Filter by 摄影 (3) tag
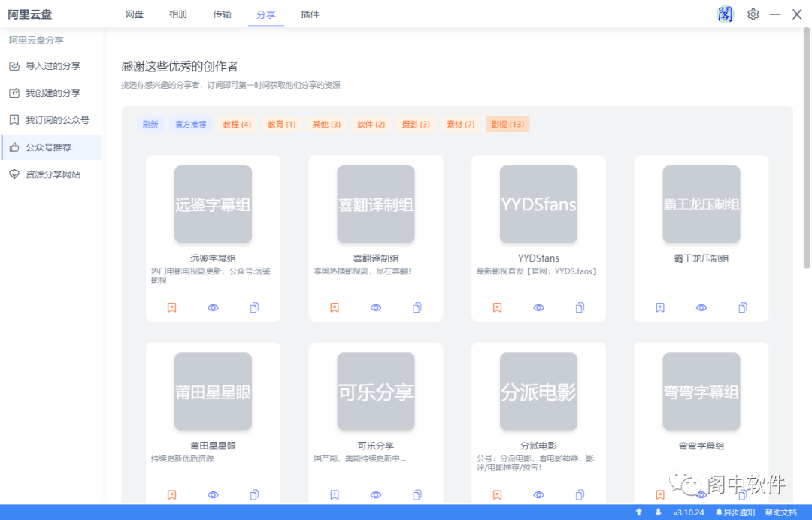This screenshot has width=812, height=520. point(416,124)
